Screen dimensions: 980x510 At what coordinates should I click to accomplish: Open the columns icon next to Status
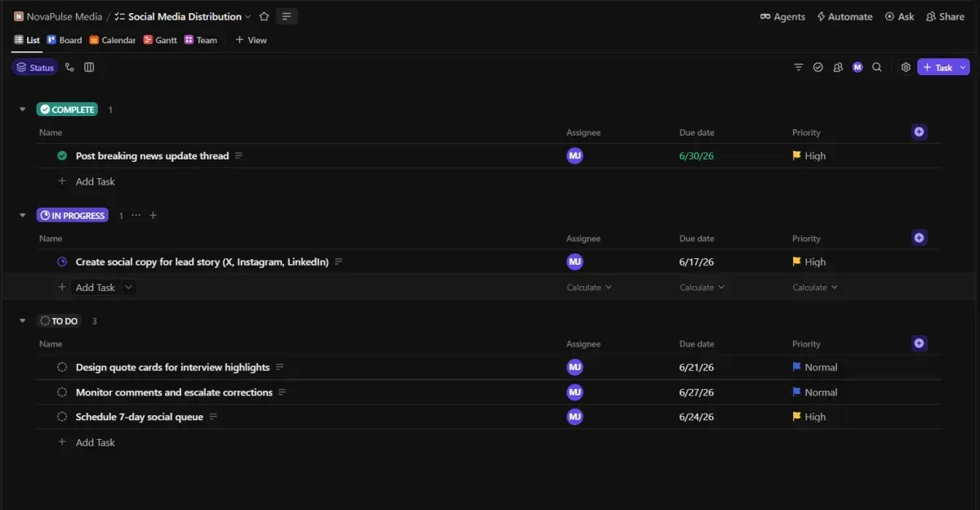click(89, 68)
